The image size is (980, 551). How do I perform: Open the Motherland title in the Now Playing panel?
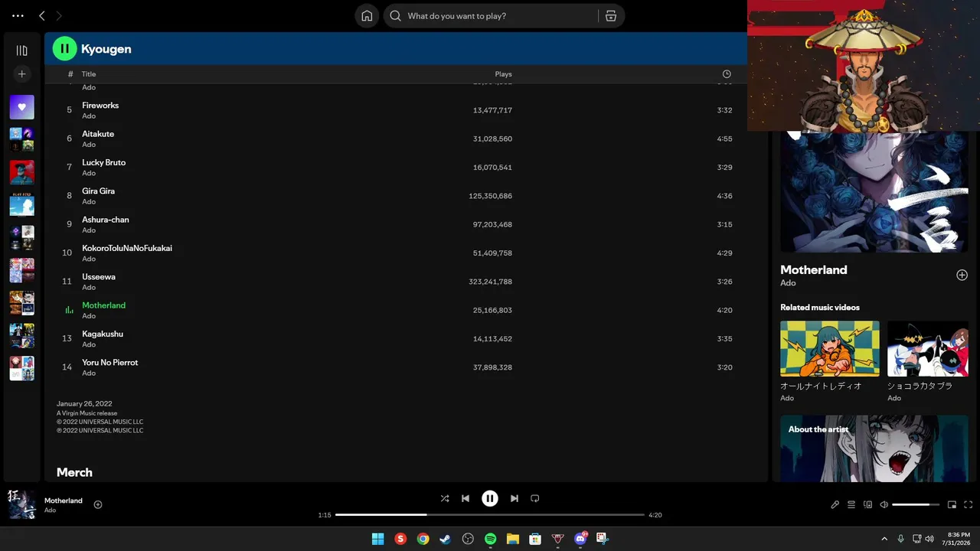[814, 269]
